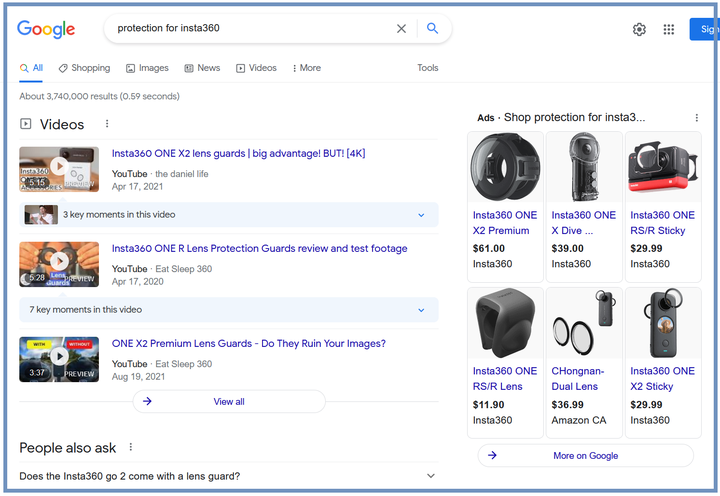This screenshot has height=496, width=720.
Task: Click the blue magnifier search icon
Action: point(432,28)
